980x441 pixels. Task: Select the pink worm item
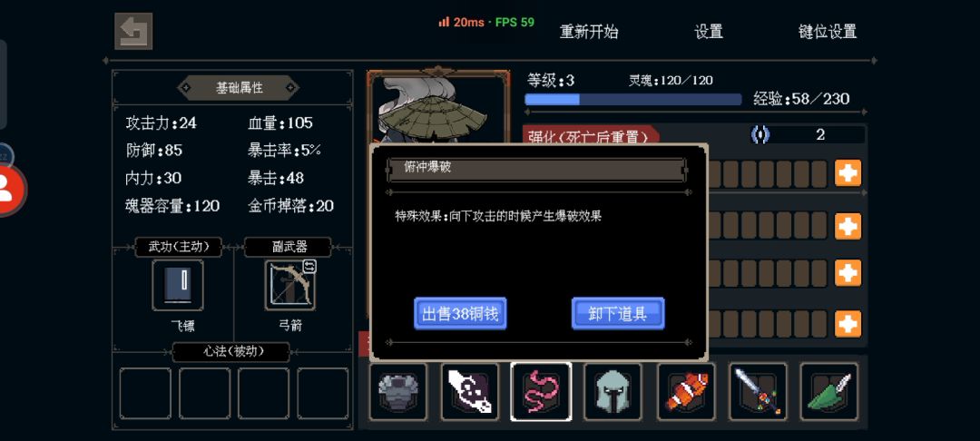[541, 392]
